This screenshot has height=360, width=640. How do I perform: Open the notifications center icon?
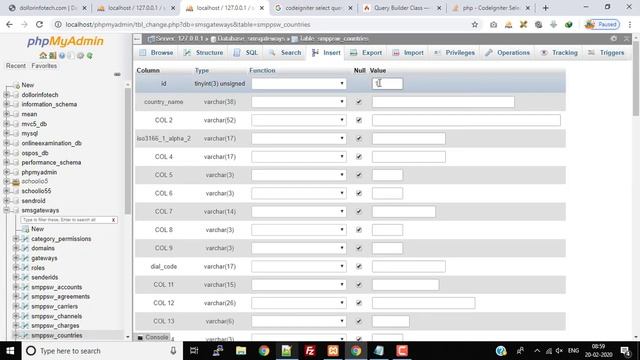pyautogui.click(x=625, y=351)
